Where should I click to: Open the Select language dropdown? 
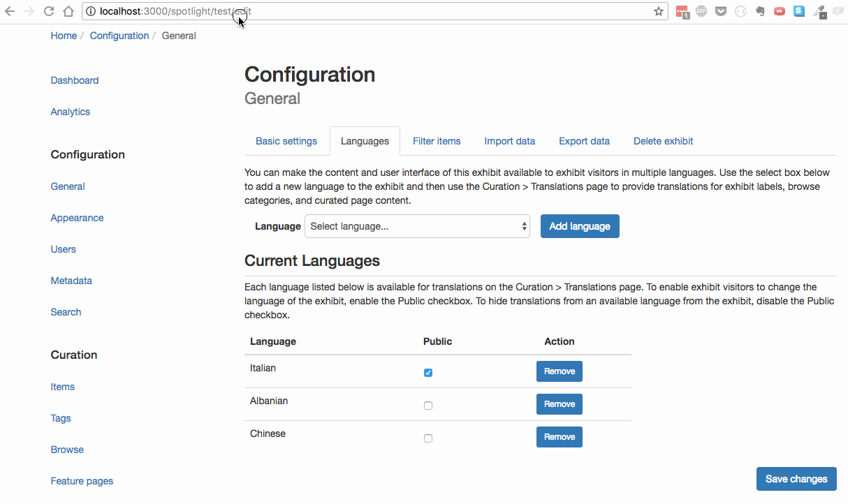(x=417, y=225)
